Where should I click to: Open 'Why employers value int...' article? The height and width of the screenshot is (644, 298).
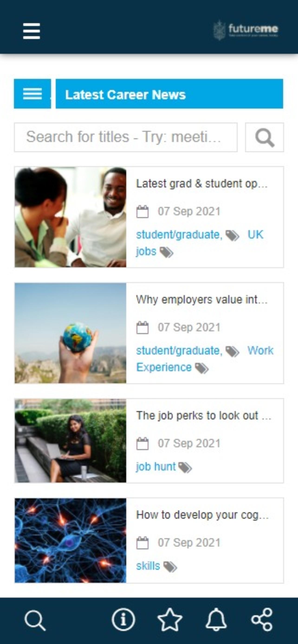202,300
